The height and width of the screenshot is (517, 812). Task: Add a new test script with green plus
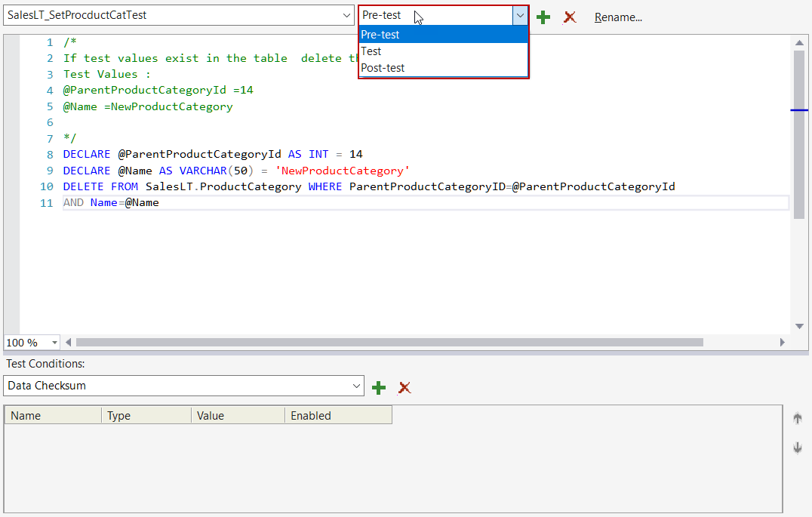point(543,17)
